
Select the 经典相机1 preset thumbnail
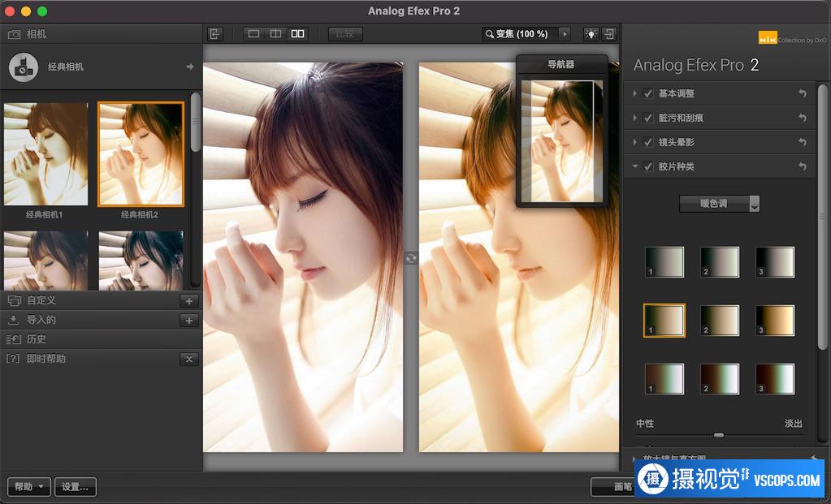coord(46,154)
